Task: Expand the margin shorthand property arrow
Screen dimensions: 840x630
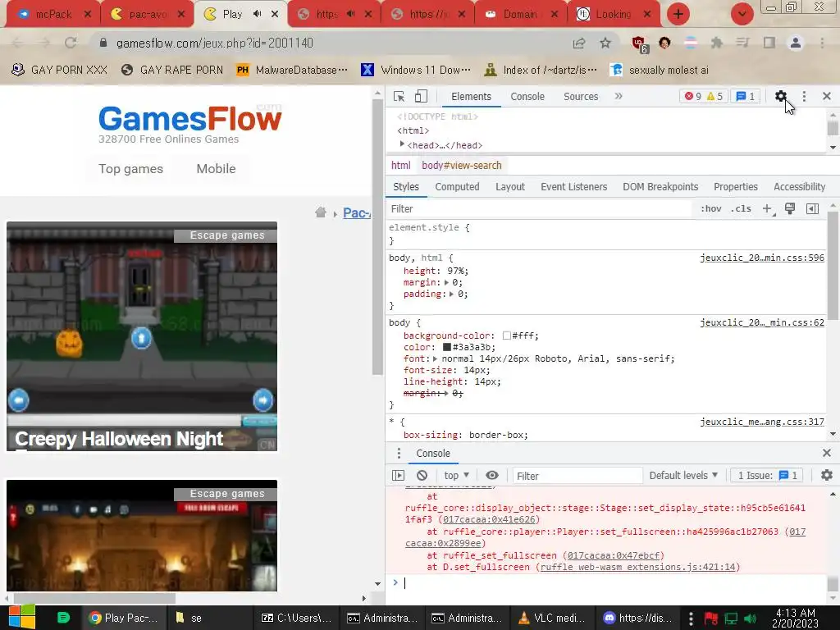Action: [x=446, y=282]
